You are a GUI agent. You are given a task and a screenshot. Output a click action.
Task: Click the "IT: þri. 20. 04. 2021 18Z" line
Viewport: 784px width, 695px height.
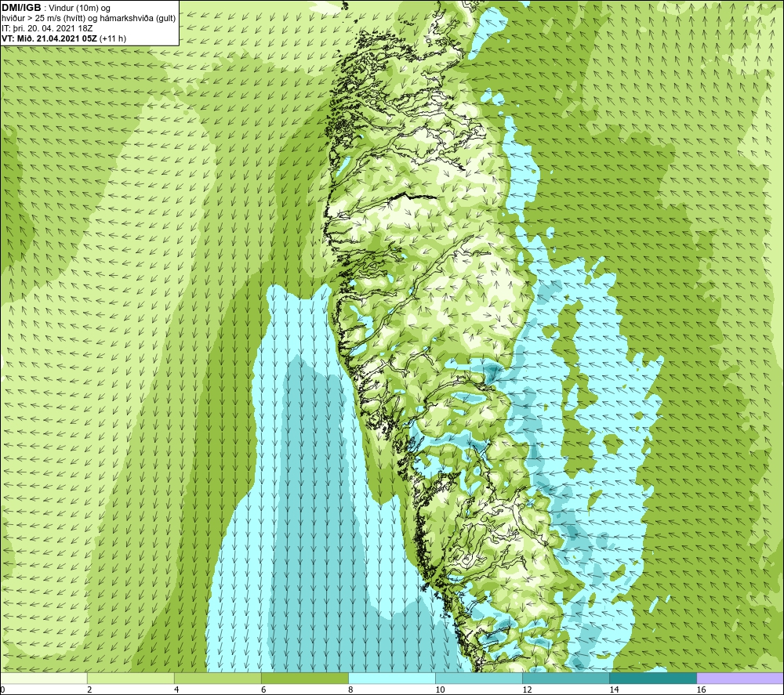(48, 28)
